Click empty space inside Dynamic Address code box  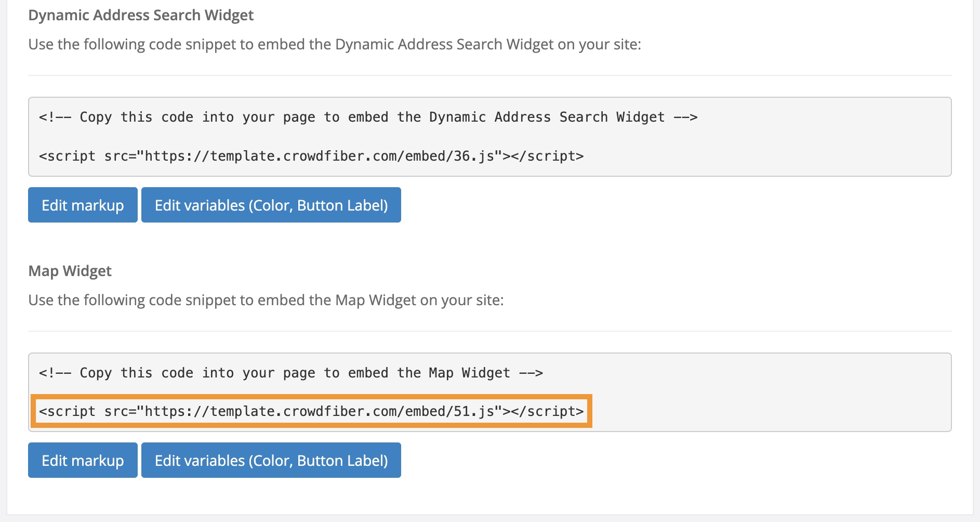779,151
